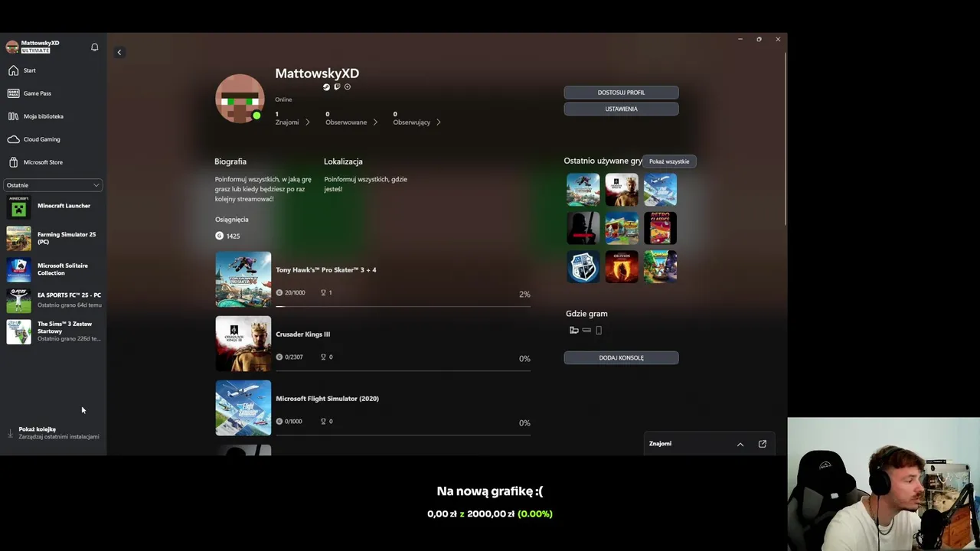The width and height of the screenshot is (980, 551).
Task: Click Solitaire Collection sidebar thumbnail
Action: click(19, 269)
